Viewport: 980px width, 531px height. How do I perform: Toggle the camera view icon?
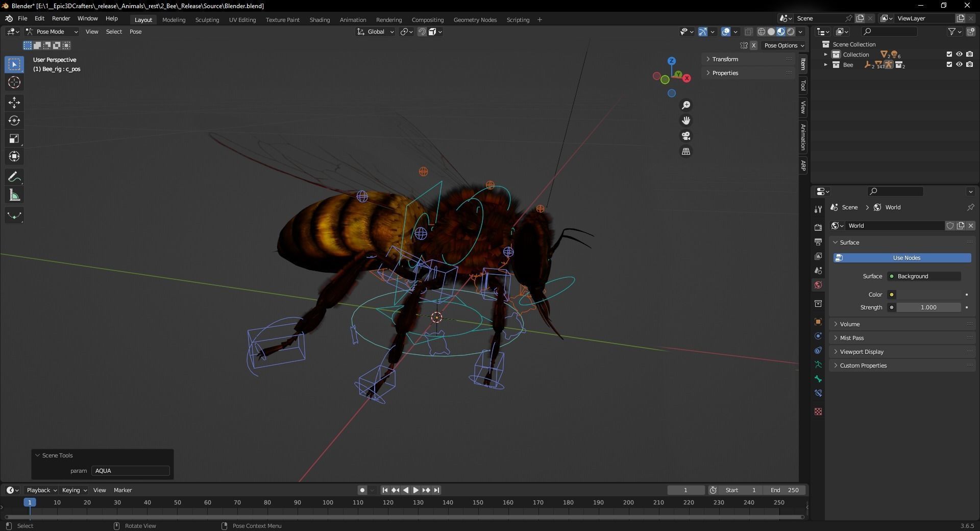click(x=686, y=136)
